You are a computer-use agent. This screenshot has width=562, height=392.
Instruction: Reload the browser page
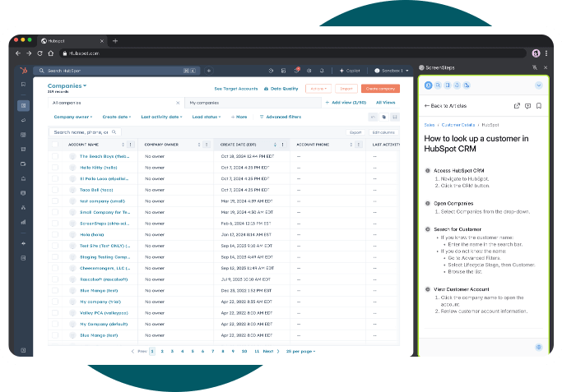[39, 53]
